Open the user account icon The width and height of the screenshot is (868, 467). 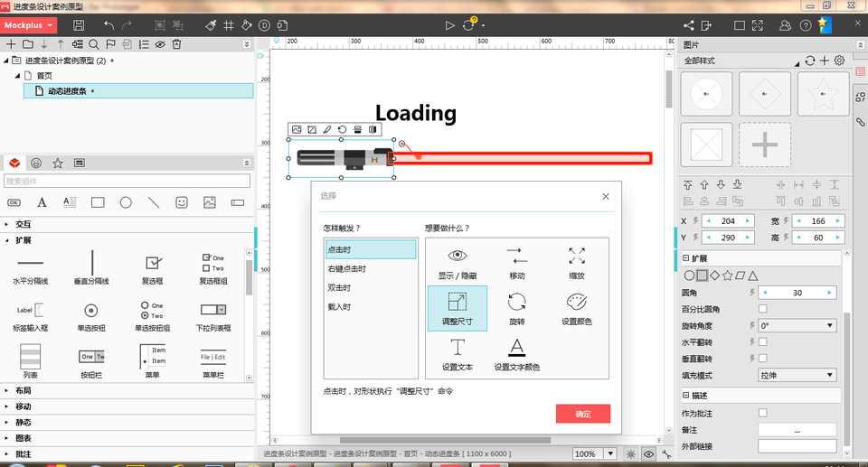pos(785,25)
